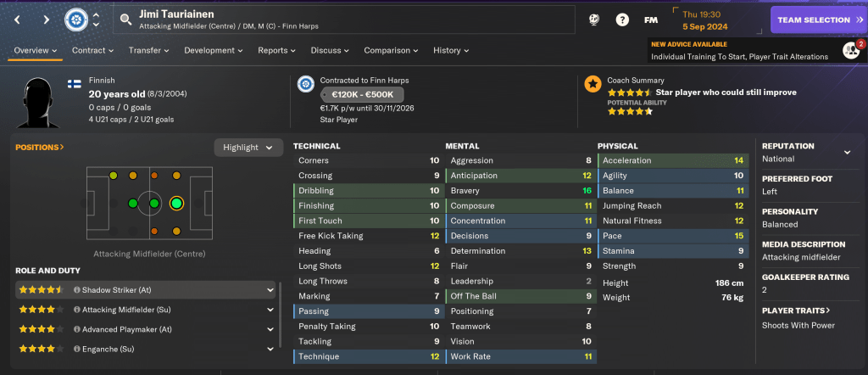Viewport: 868px width, 375px height.
Task: Open the advice notifications icon with badge
Action: [x=851, y=50]
